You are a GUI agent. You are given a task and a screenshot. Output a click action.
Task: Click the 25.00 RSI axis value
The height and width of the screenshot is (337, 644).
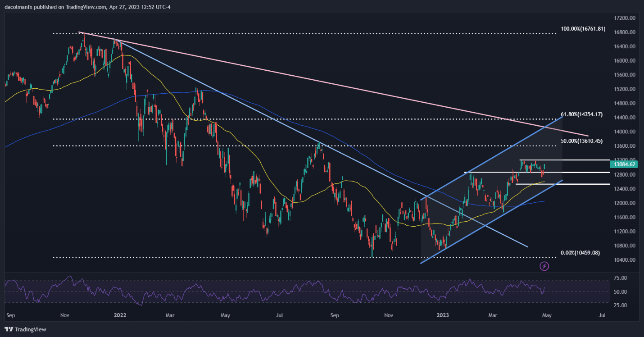click(x=621, y=306)
